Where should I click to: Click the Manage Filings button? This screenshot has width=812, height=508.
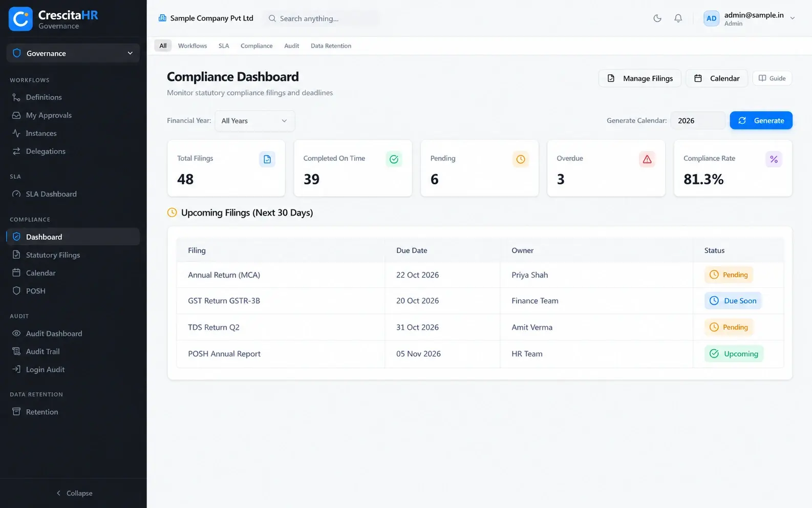(639, 78)
